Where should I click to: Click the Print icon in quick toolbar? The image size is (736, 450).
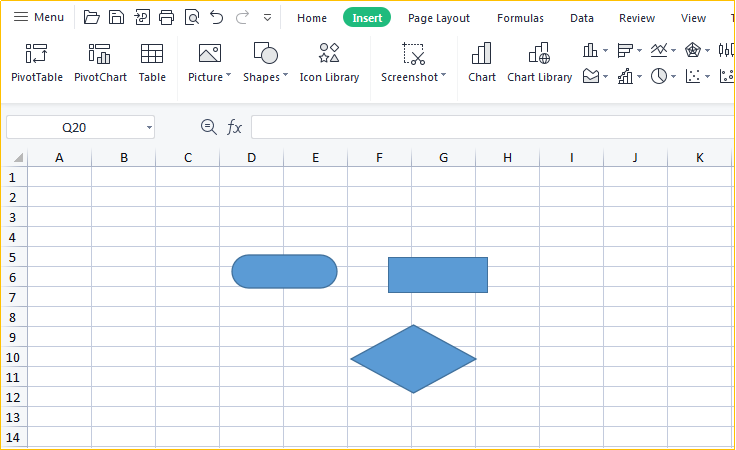point(166,18)
